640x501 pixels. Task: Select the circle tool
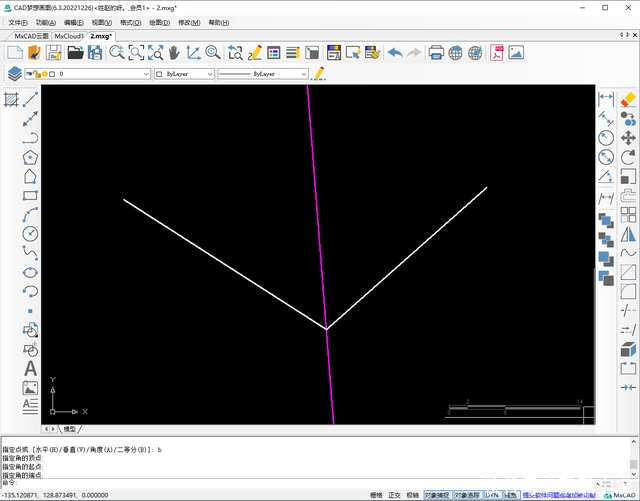[x=30, y=234]
